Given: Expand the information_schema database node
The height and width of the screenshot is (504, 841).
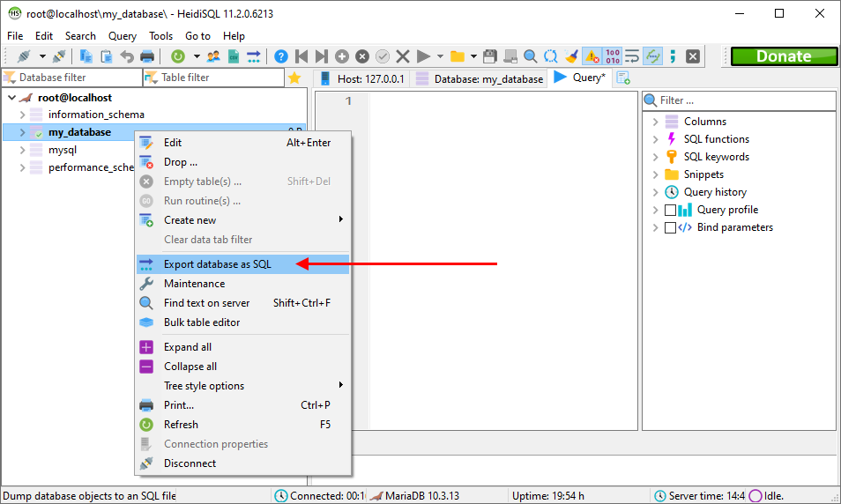Looking at the screenshot, I should (x=22, y=115).
